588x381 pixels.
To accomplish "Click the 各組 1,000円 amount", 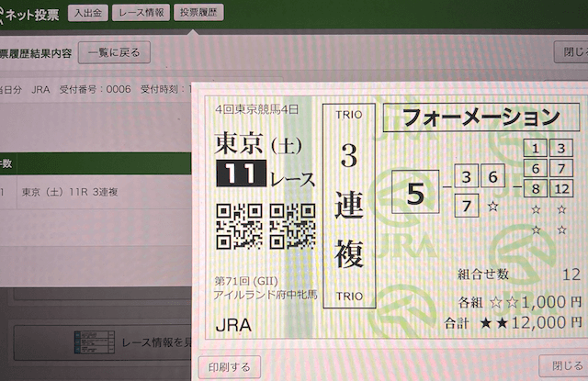I will [x=520, y=302].
